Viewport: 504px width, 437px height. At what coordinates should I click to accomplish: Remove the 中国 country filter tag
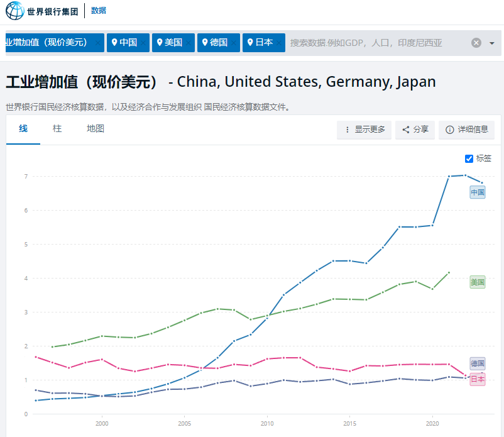click(x=144, y=43)
